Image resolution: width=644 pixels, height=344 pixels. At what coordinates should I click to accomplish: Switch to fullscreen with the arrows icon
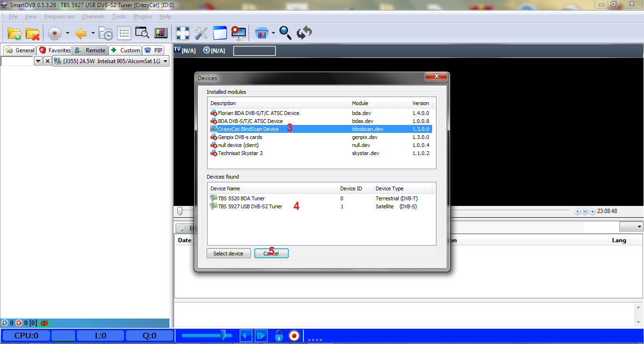[183, 33]
